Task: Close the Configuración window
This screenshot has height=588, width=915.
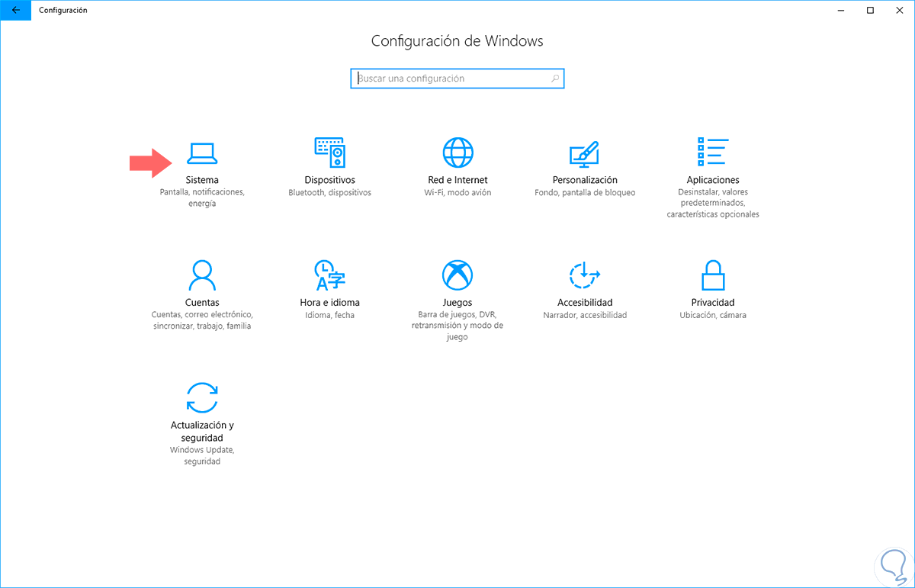Action: pyautogui.click(x=899, y=11)
